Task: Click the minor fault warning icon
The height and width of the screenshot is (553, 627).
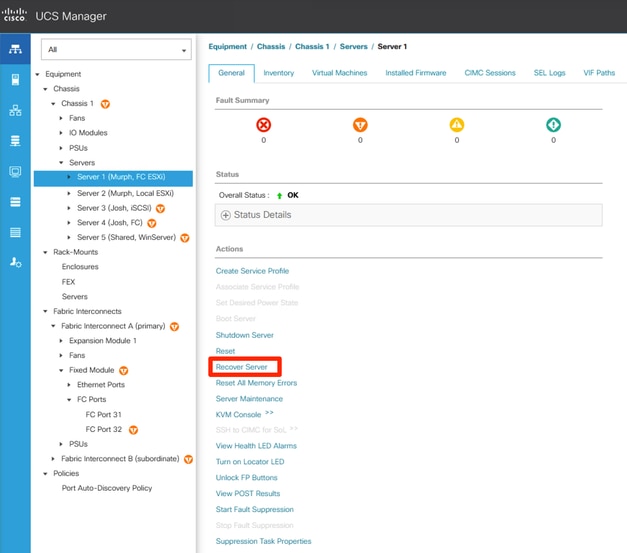Action: [457, 125]
